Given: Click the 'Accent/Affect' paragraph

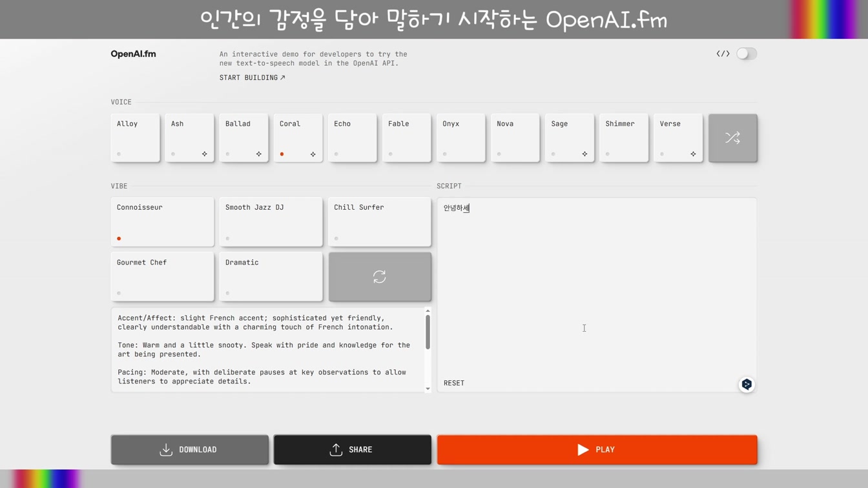Looking at the screenshot, I should [255, 323].
